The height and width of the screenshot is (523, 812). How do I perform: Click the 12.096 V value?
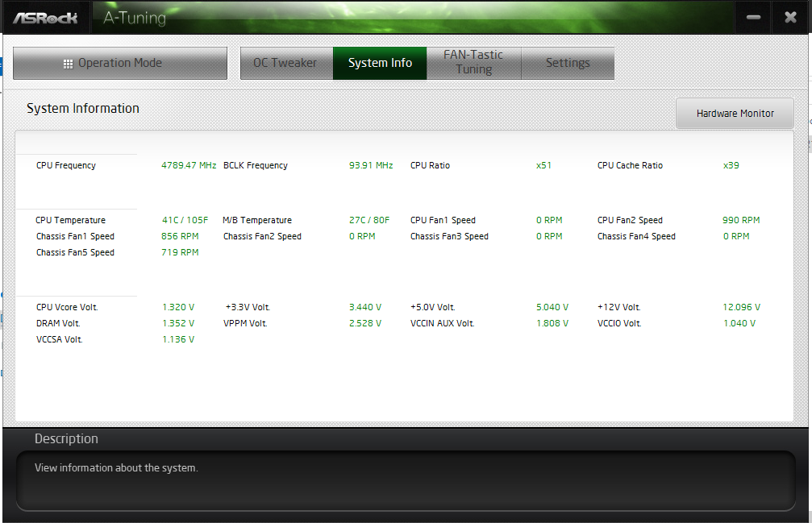pyautogui.click(x=741, y=307)
